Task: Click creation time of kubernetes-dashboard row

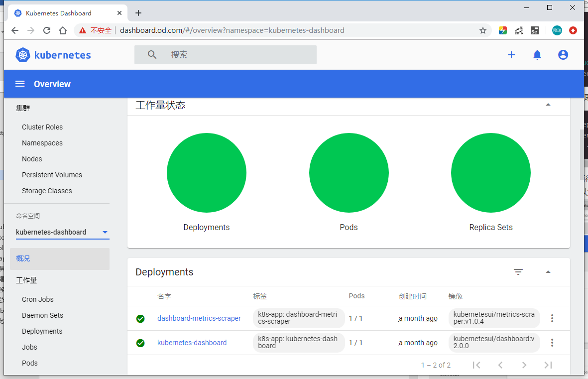Action: pos(418,343)
